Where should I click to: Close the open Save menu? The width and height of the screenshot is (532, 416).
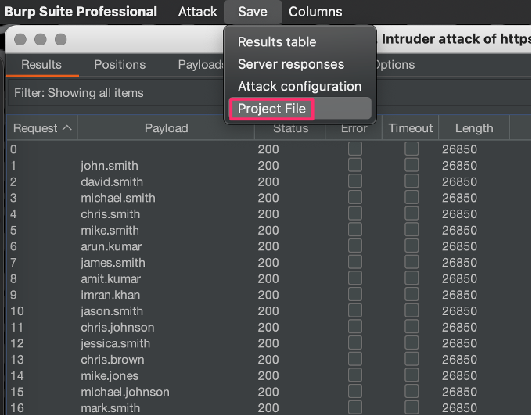(x=253, y=12)
